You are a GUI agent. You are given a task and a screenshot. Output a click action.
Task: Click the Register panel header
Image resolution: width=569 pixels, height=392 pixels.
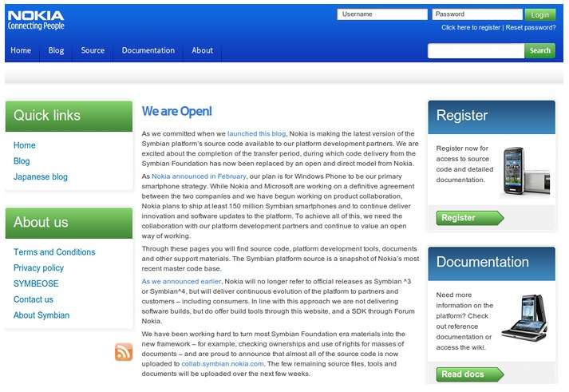point(492,117)
